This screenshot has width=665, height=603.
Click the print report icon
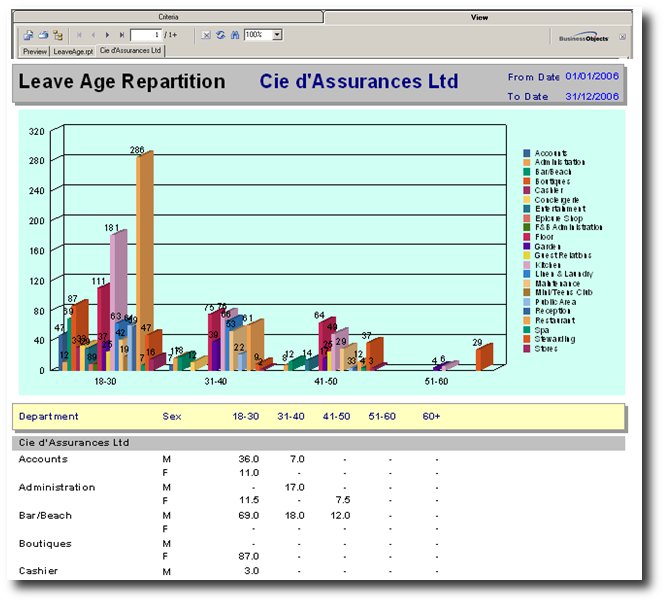43,35
